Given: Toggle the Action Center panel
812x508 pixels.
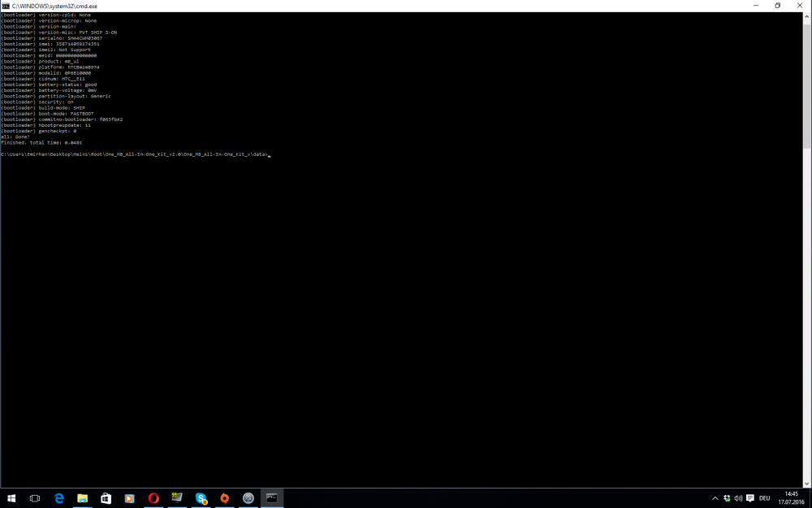Looking at the screenshot, I should [x=750, y=498].
